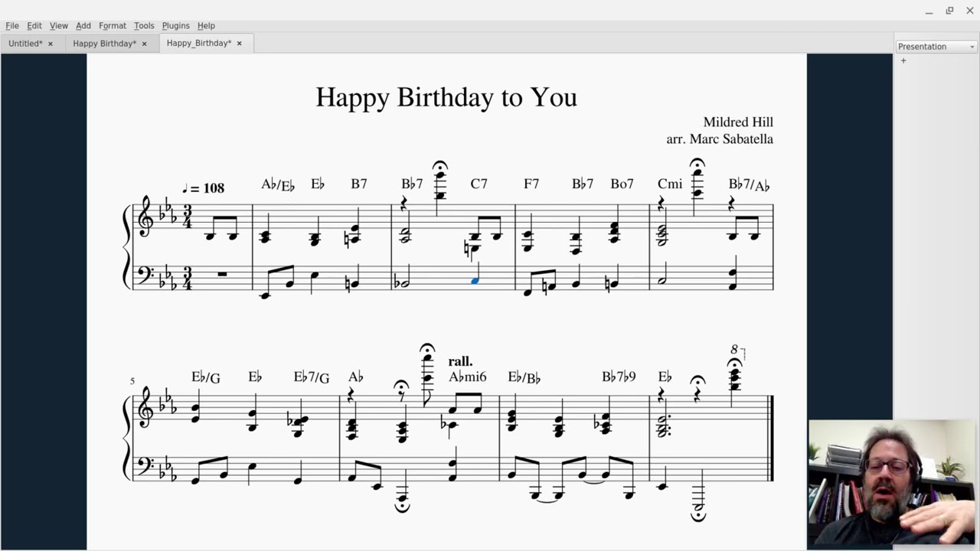Select the title Happy Birthday to You
980x551 pixels.
(x=446, y=97)
